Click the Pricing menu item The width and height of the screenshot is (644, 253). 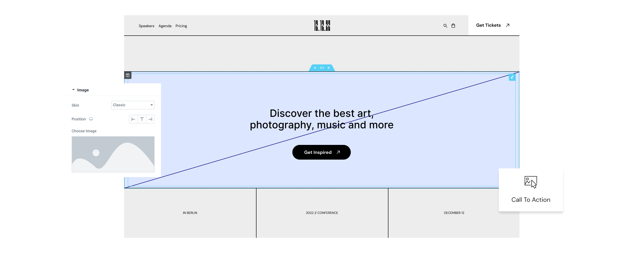(x=181, y=26)
